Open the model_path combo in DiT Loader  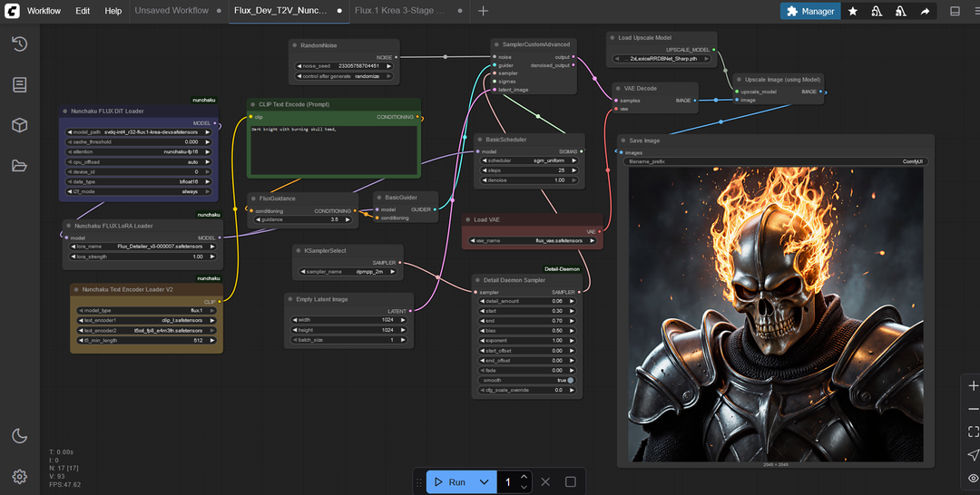pyautogui.click(x=139, y=132)
